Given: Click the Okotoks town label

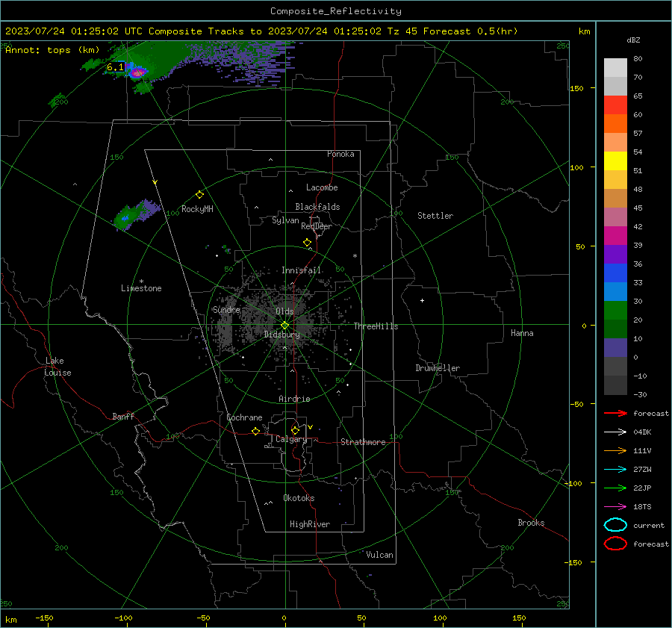Looking at the screenshot, I should coord(299,498).
